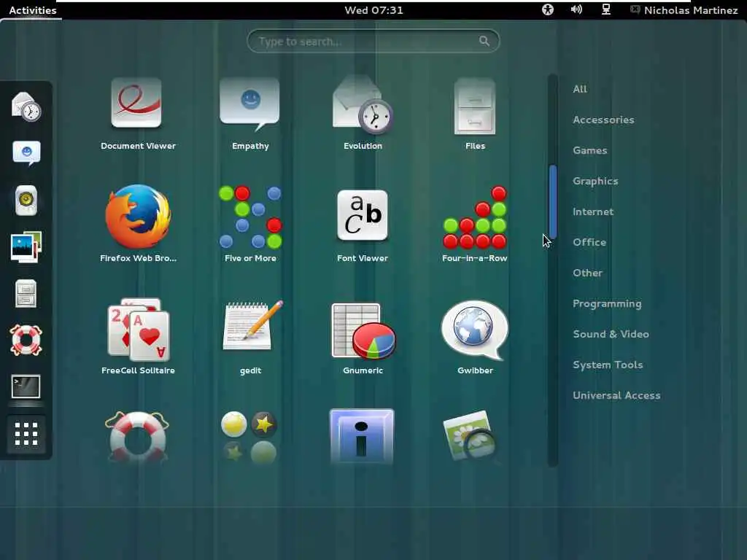Open the clock calendar Wed 07:31
The height and width of the screenshot is (560, 747).
tap(373, 10)
